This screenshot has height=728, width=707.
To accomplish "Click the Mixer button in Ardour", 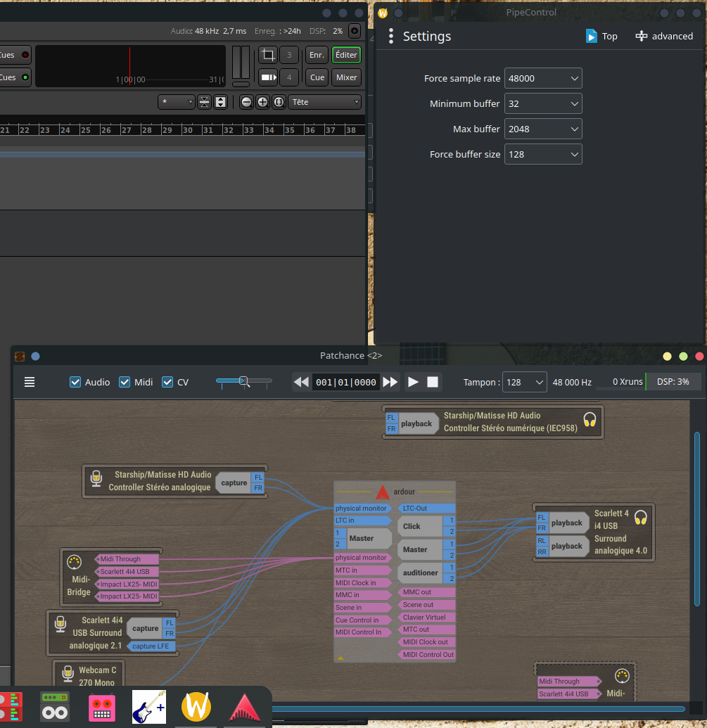I will [346, 77].
